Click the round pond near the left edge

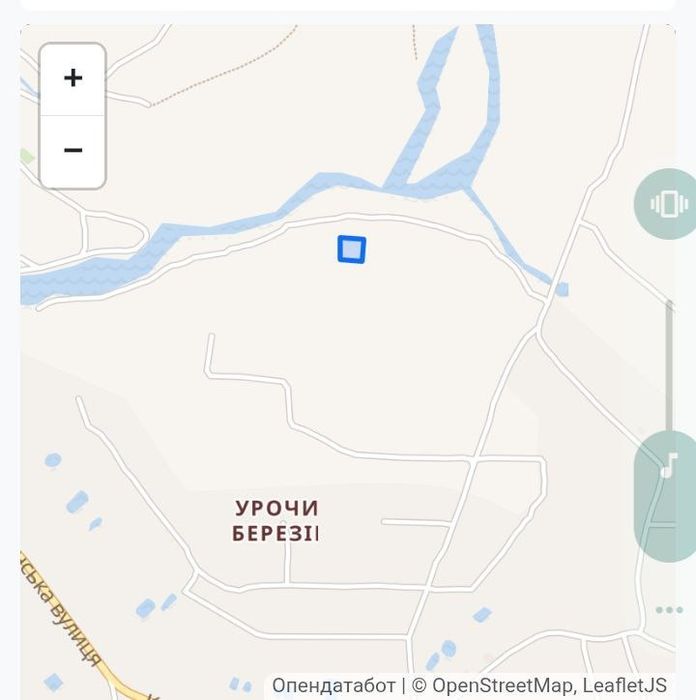(53, 460)
